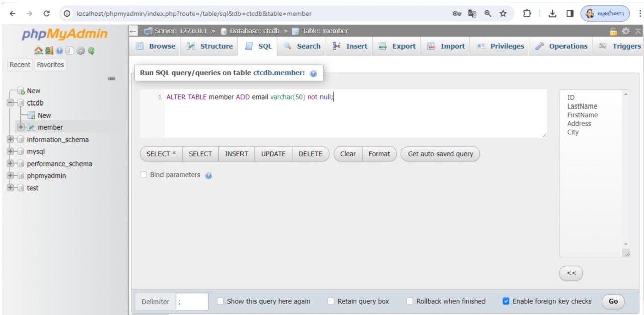Click the padlock icon in server bar
This screenshot has height=315, width=644.
point(613,31)
